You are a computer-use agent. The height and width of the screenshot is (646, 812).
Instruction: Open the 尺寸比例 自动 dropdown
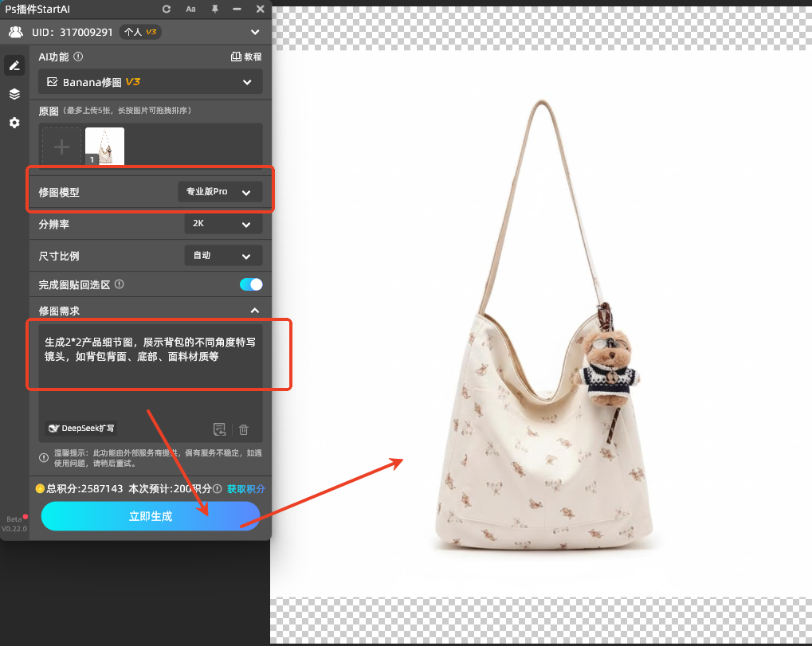coord(223,256)
